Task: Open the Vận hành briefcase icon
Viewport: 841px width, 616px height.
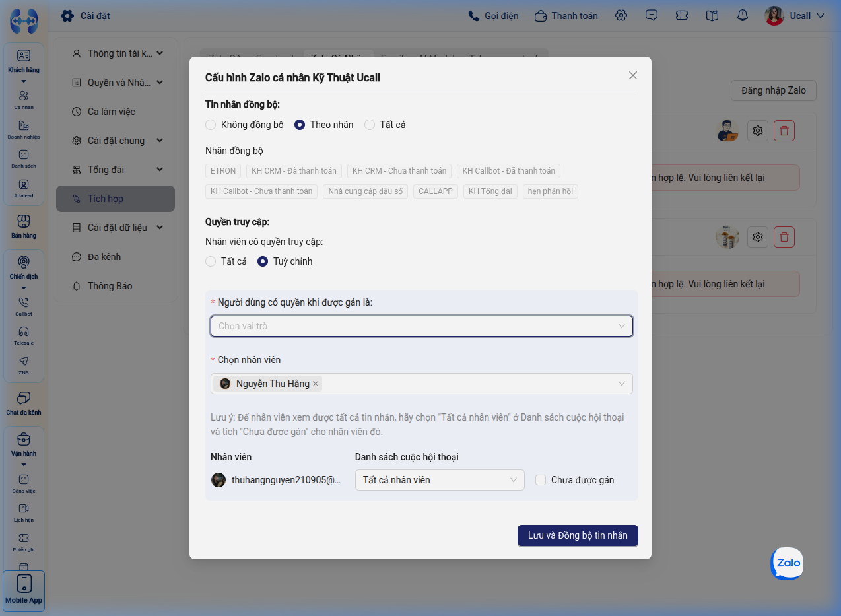Action: point(24,438)
